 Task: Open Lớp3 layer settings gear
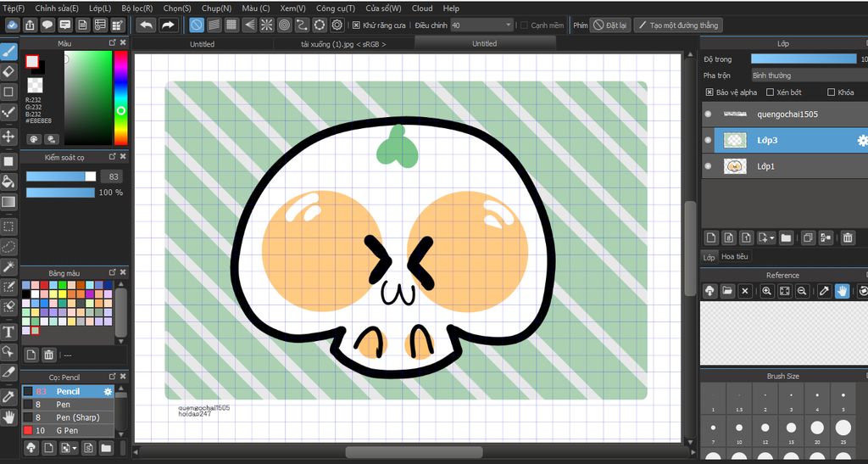pyautogui.click(x=862, y=141)
